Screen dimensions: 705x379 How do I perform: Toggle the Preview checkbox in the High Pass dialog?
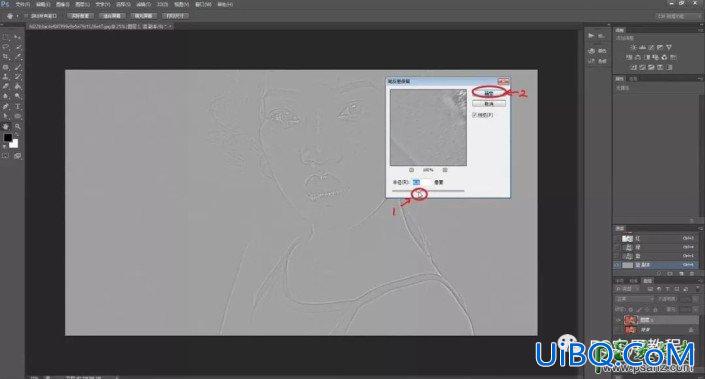click(x=475, y=115)
